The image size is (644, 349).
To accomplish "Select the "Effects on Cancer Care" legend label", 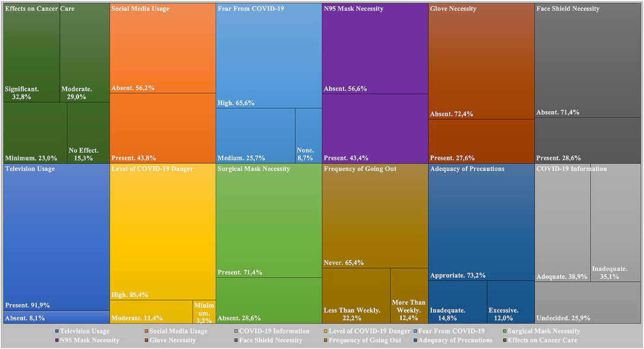I will [542, 340].
